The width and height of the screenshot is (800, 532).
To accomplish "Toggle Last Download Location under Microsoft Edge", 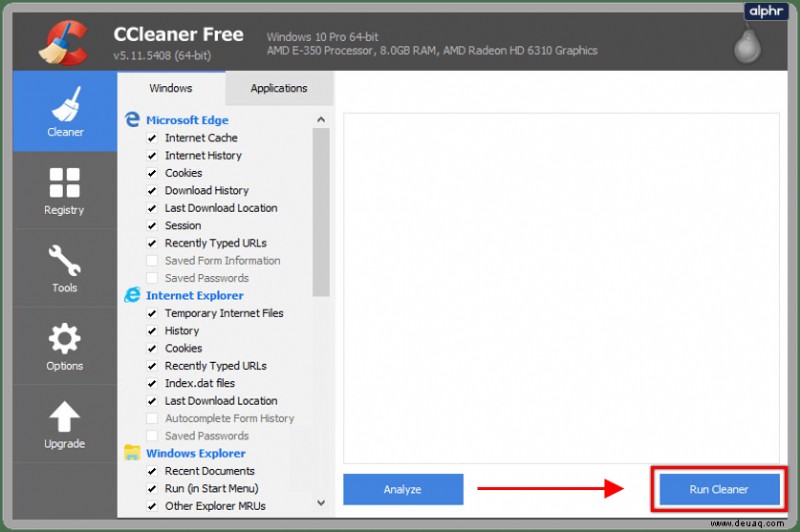I will pos(152,208).
